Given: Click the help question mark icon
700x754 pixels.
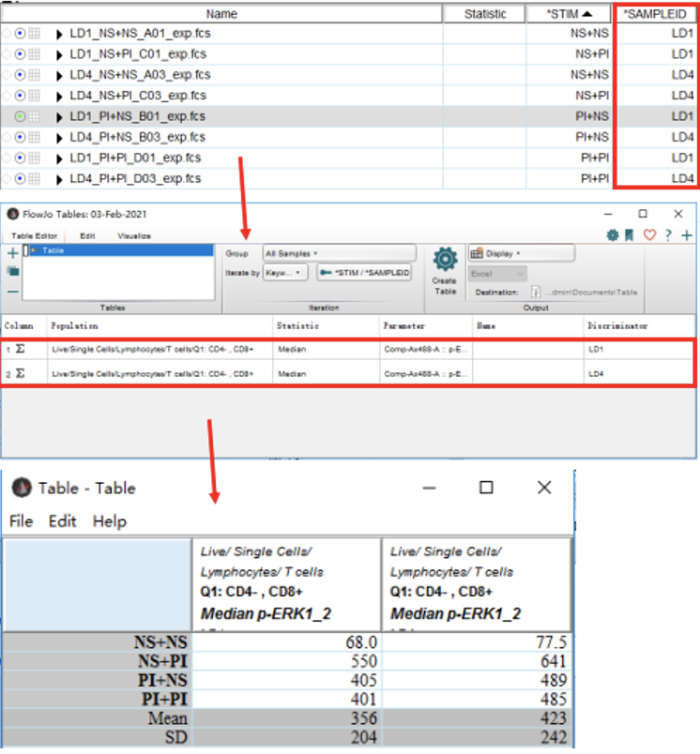Looking at the screenshot, I should point(668,235).
